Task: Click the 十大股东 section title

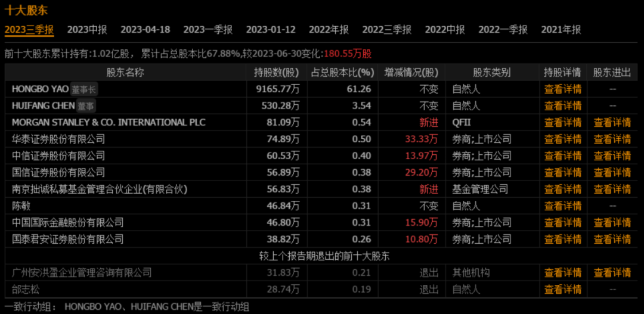Action: (26, 10)
